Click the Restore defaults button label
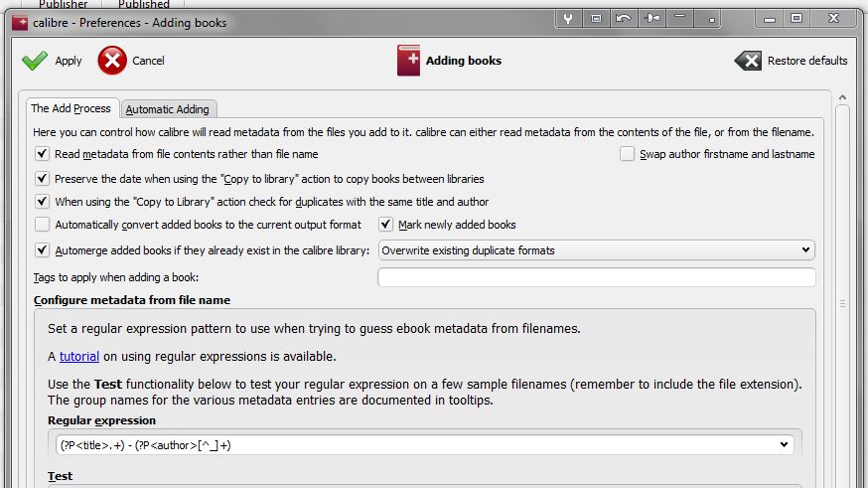 tap(807, 61)
